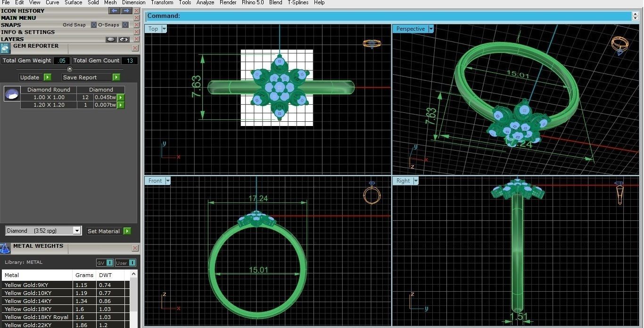Open the Dimension menu

pyautogui.click(x=134, y=2)
